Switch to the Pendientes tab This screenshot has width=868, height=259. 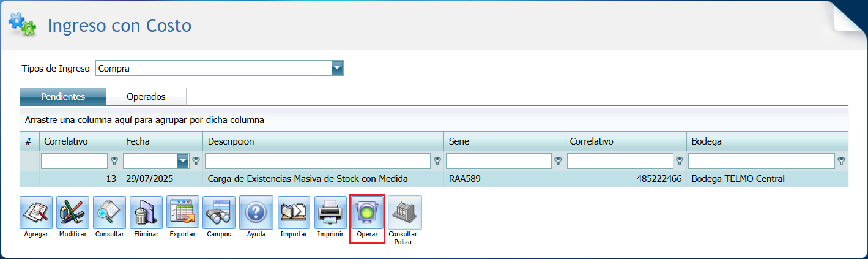[63, 97]
